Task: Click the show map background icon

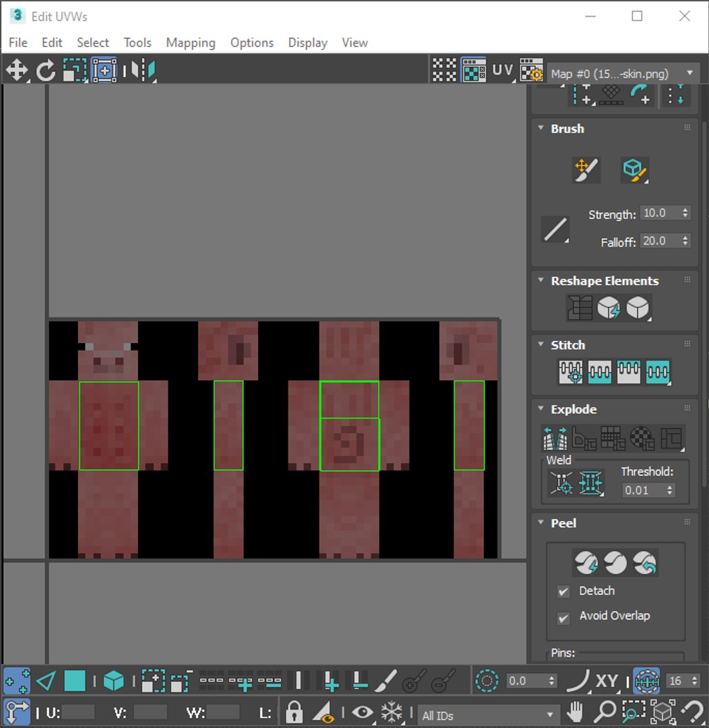Action: [x=474, y=70]
